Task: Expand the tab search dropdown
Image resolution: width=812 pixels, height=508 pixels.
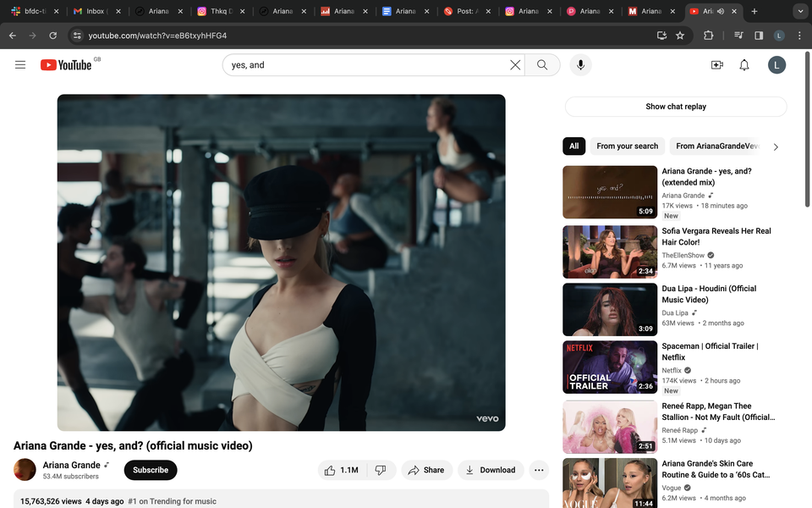Action: 800,11
